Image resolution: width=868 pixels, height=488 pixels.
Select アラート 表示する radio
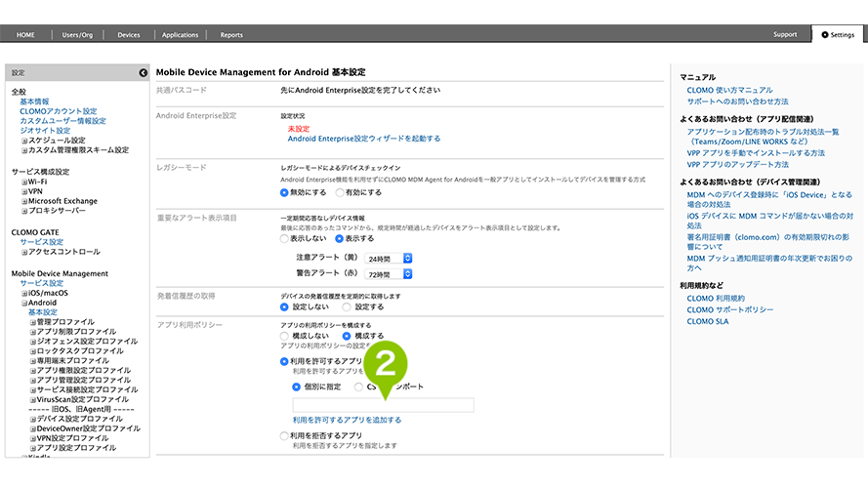tap(340, 238)
